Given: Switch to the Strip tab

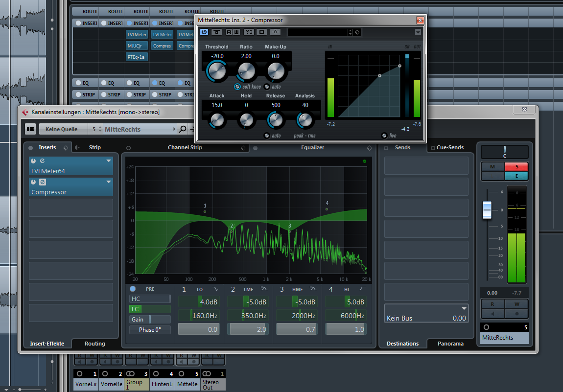Looking at the screenshot, I should (95, 147).
